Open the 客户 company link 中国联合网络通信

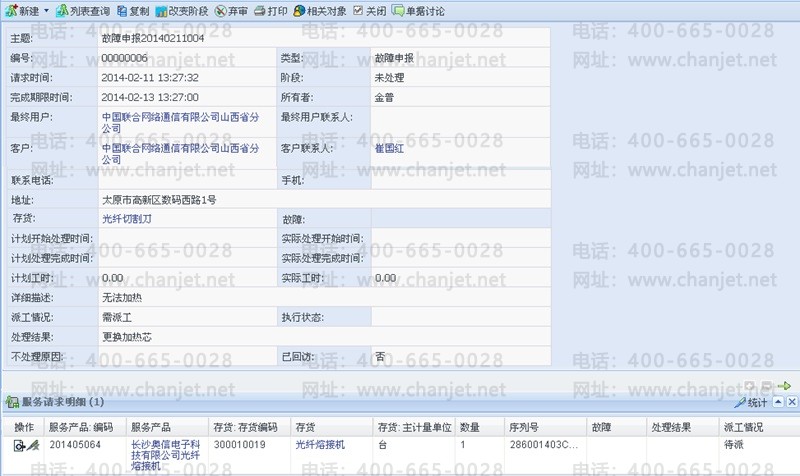[180, 154]
